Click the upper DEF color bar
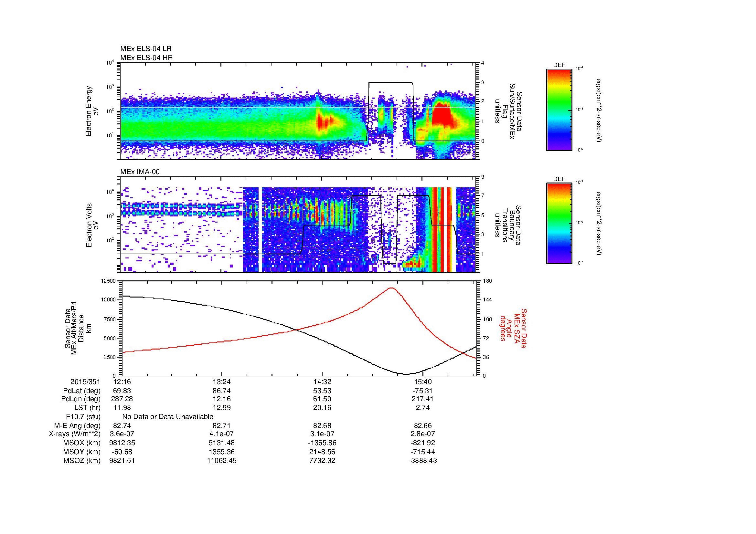This screenshot has width=756, height=534. tap(559, 110)
